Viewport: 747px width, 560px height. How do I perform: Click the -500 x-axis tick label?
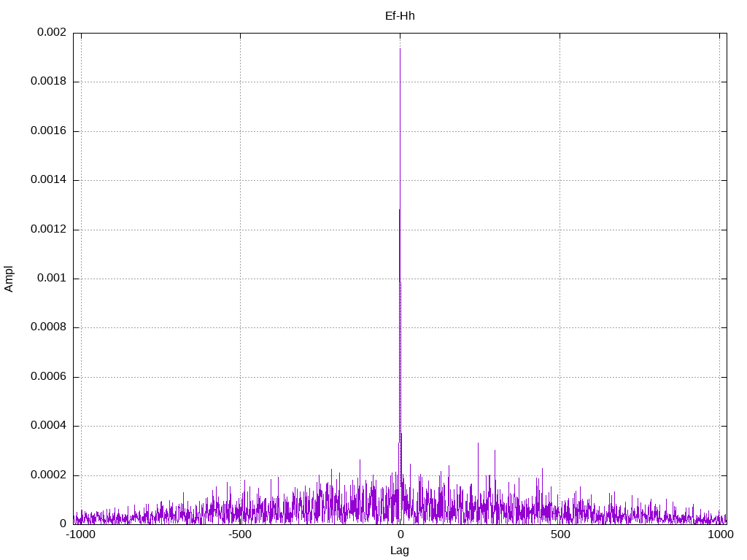[240, 534]
